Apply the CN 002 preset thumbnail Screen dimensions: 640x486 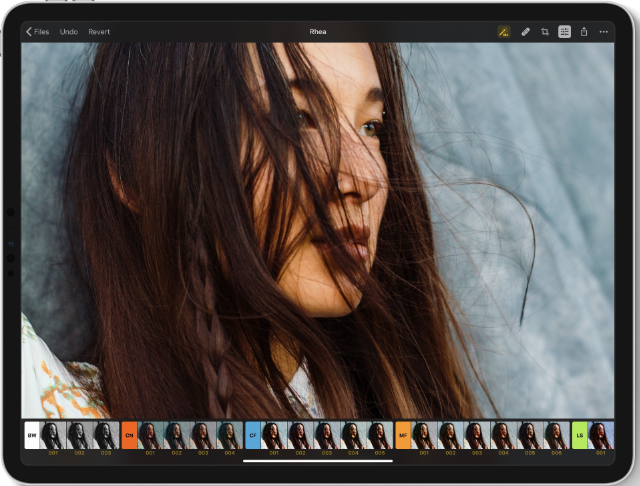(175, 435)
